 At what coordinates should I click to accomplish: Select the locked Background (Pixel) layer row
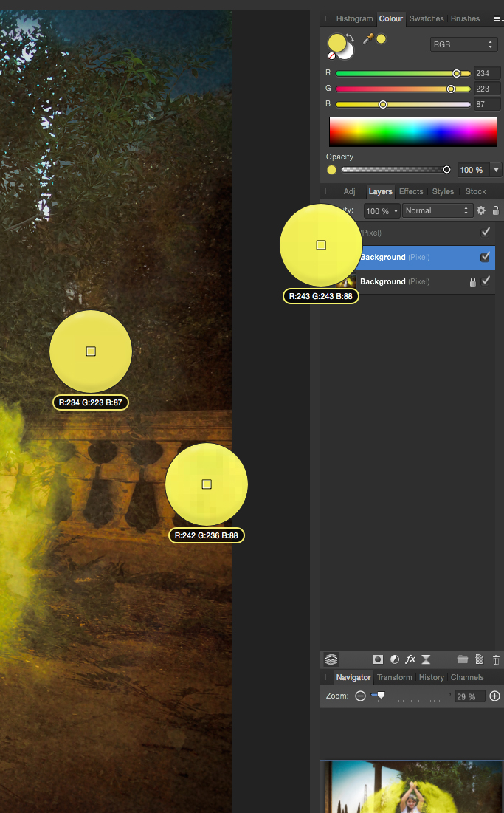pos(415,281)
